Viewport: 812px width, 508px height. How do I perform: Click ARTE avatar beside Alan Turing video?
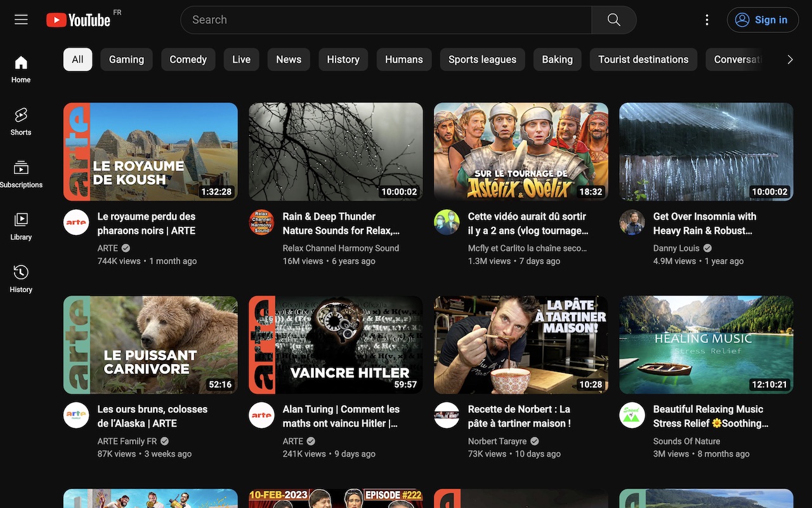click(261, 415)
